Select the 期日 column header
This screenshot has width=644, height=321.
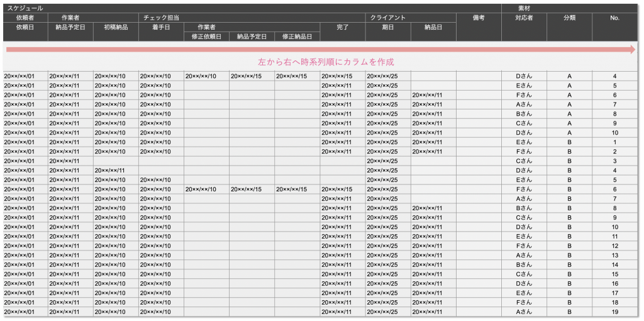388,31
